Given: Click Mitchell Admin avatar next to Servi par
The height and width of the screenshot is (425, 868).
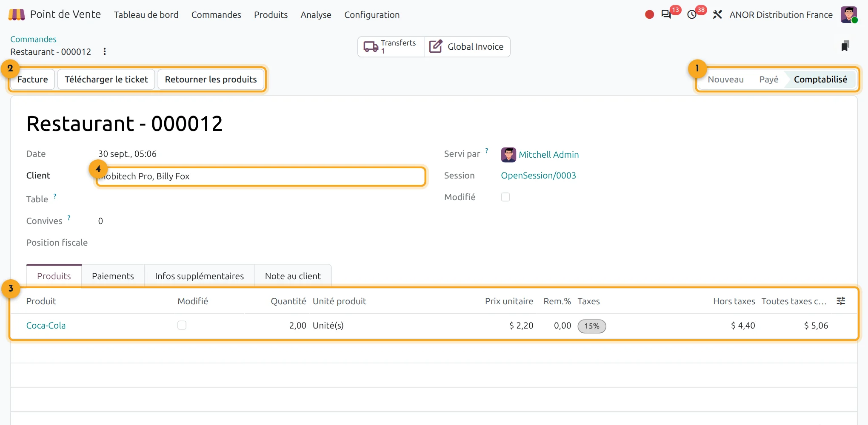Looking at the screenshot, I should point(508,155).
